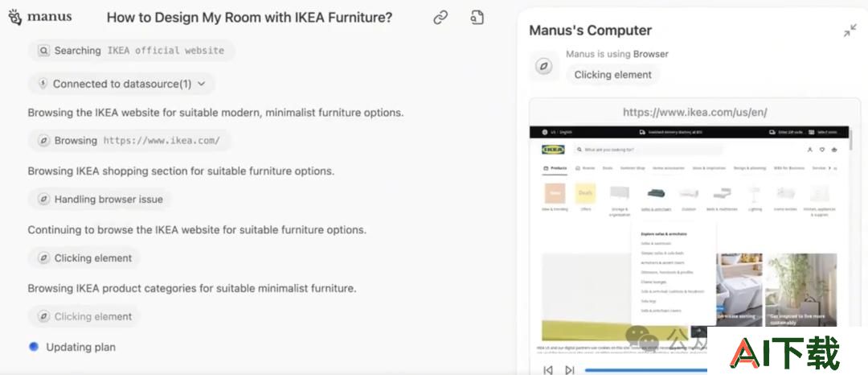The image size is (868, 375).
Task: Choose Sofas & sectionals in the dropdown menu
Action: (x=656, y=244)
